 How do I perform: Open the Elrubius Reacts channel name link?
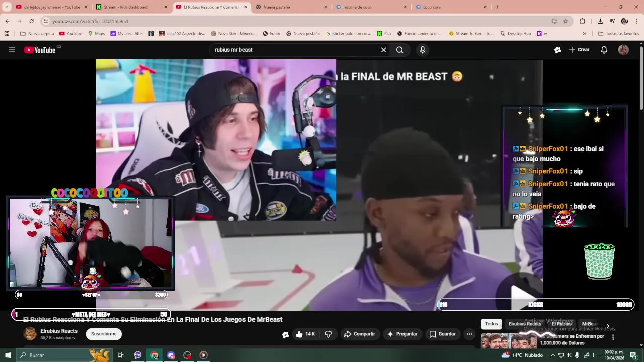(x=59, y=331)
